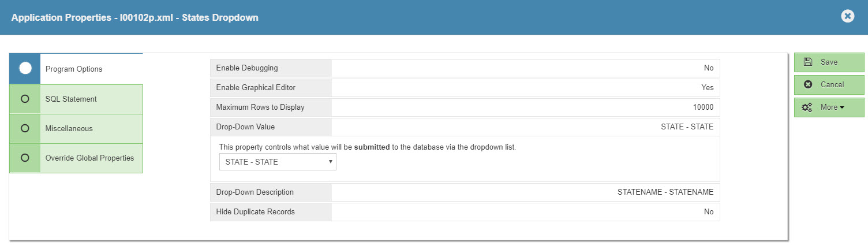The image size is (868, 249).
Task: Click the Maximum Rows to Display value 10000
Action: [x=703, y=107]
